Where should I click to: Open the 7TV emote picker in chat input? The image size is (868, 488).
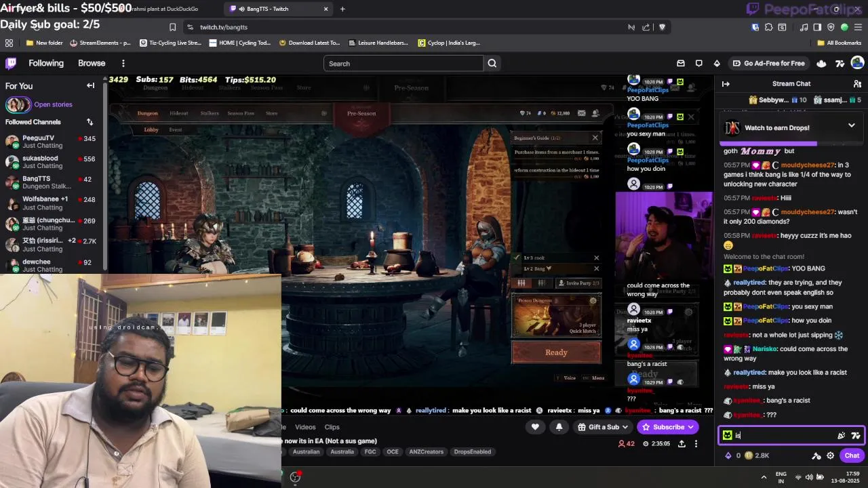click(856, 436)
